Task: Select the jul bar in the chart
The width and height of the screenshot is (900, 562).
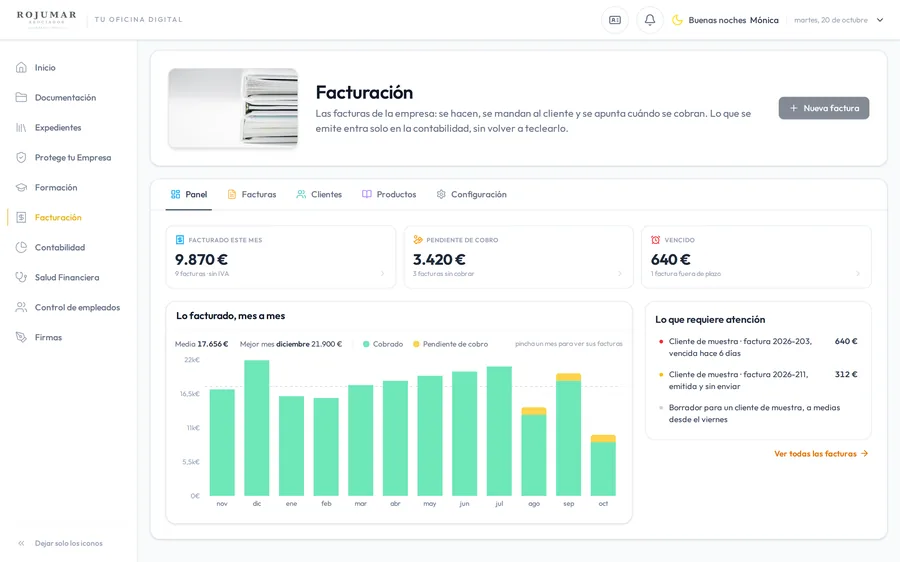Action: pos(499,431)
